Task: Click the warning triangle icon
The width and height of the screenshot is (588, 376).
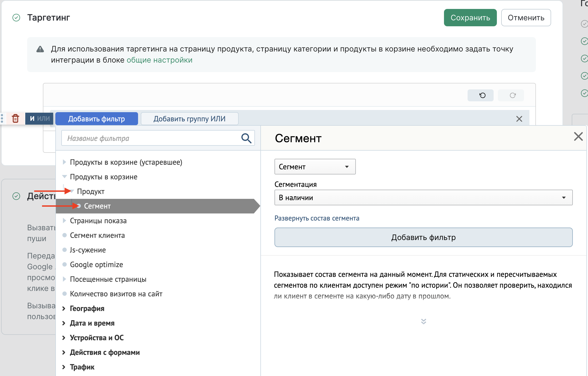Action: point(40,49)
